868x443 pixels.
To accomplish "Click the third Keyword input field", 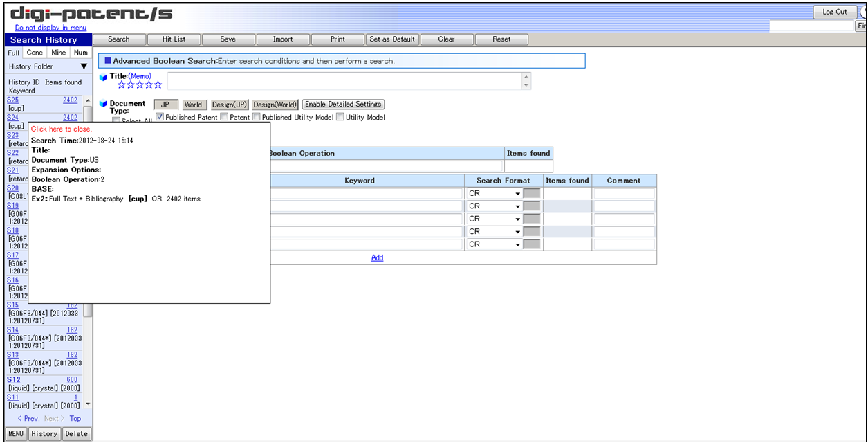I will (x=365, y=219).
